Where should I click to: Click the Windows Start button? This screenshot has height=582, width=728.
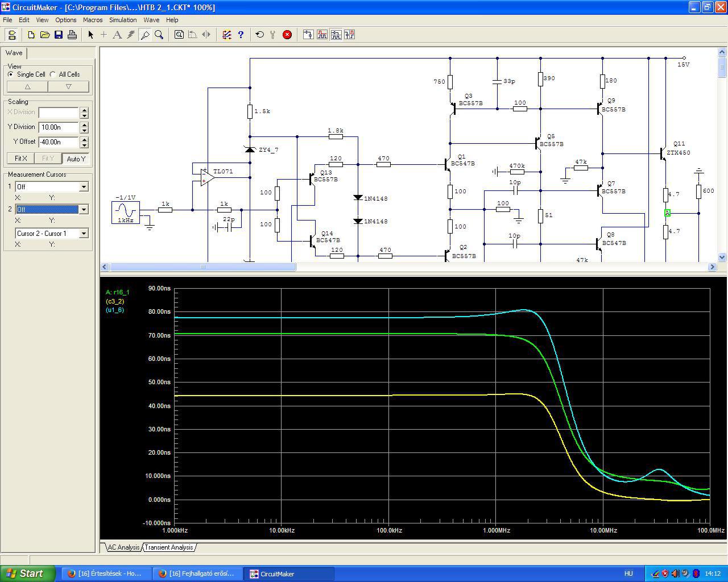click(28, 573)
